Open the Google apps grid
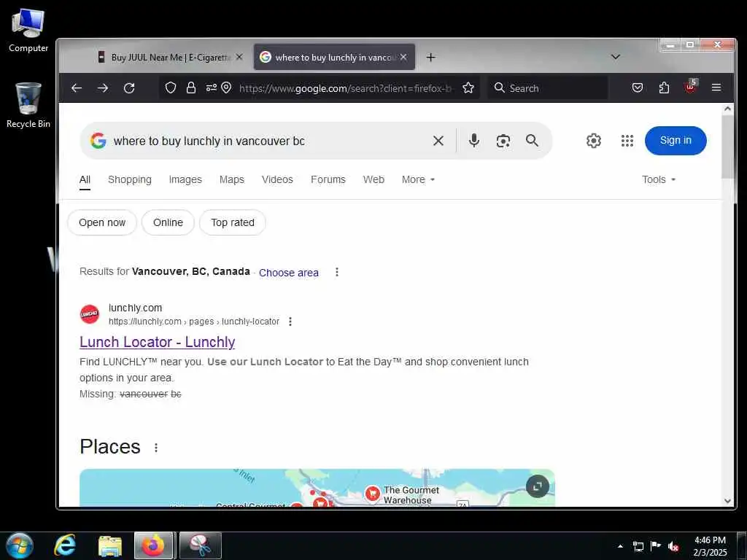The image size is (747, 560). (x=627, y=141)
